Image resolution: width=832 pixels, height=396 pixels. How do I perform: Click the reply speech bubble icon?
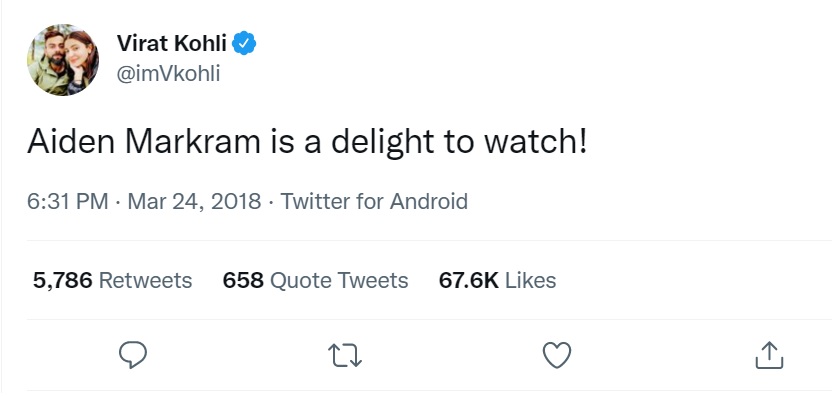coord(133,355)
